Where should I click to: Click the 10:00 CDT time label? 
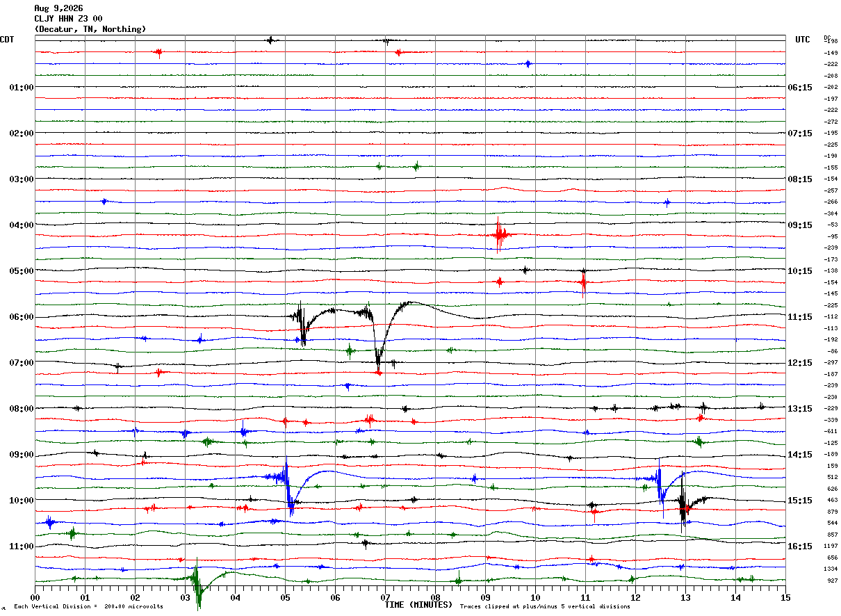[x=22, y=501]
